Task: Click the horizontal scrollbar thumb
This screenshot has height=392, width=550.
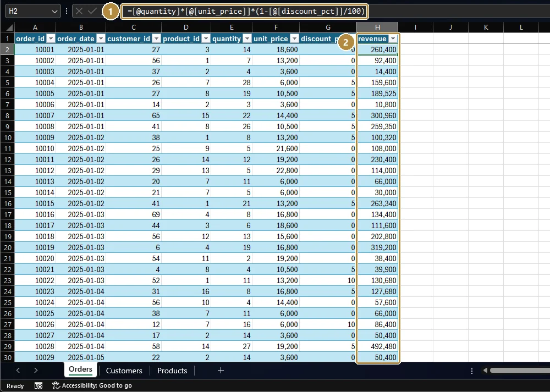Action: (x=520, y=370)
